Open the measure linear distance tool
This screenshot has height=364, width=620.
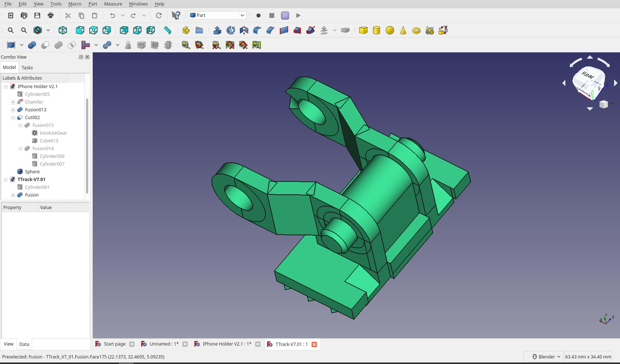click(x=186, y=45)
